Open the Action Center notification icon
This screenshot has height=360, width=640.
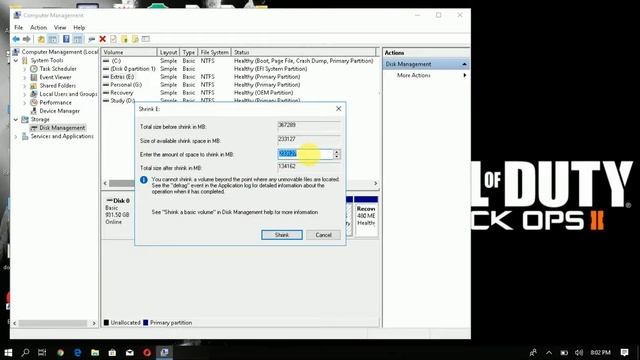point(624,352)
